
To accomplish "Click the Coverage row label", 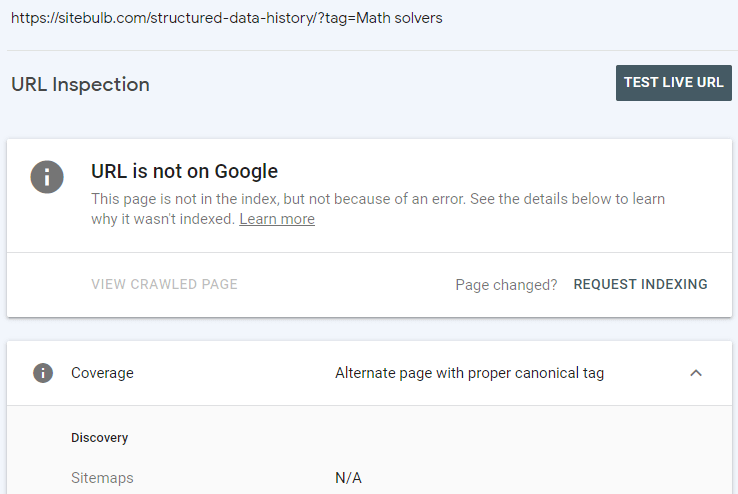I will [x=102, y=373].
